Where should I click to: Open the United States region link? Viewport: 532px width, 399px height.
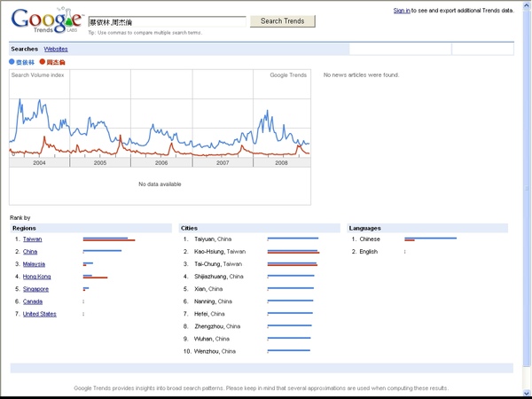pos(39,314)
